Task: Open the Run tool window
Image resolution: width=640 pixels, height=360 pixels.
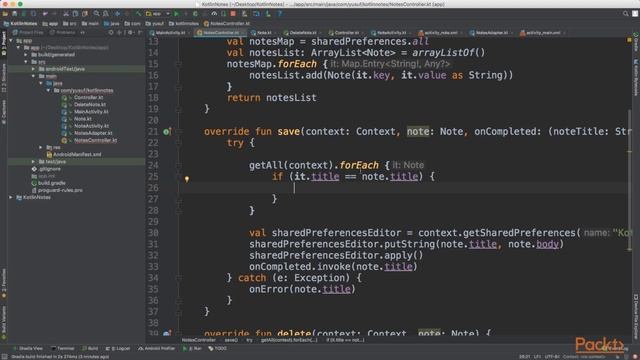Action: tap(192, 349)
